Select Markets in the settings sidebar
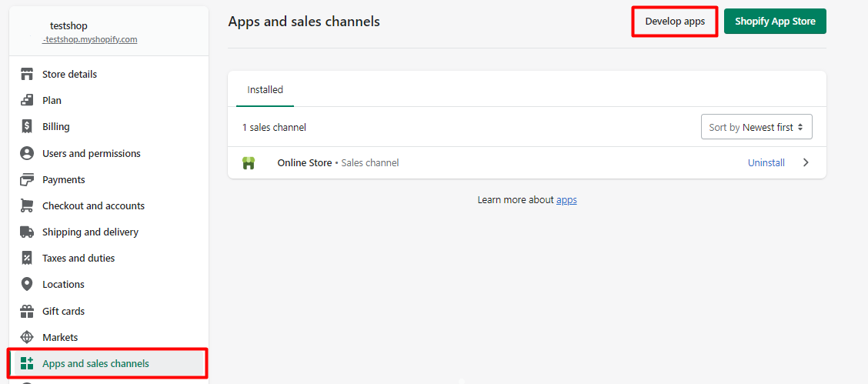This screenshot has height=384, width=868. (60, 337)
